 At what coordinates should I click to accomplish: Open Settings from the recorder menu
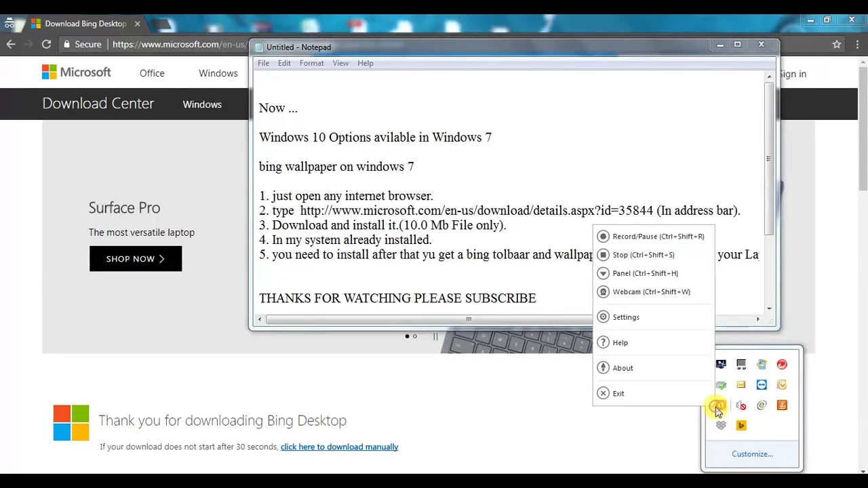653,317
